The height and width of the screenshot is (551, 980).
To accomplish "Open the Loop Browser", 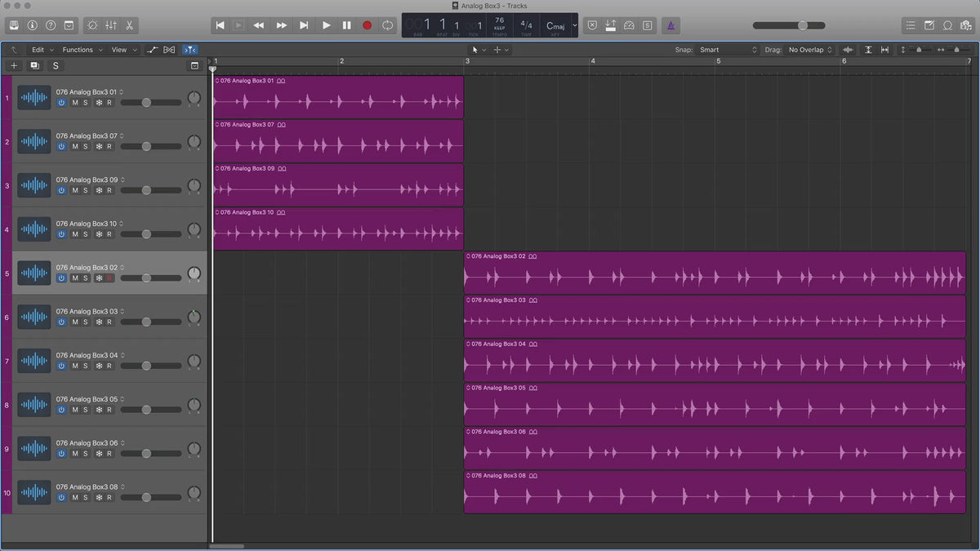I will pyautogui.click(x=947, y=25).
